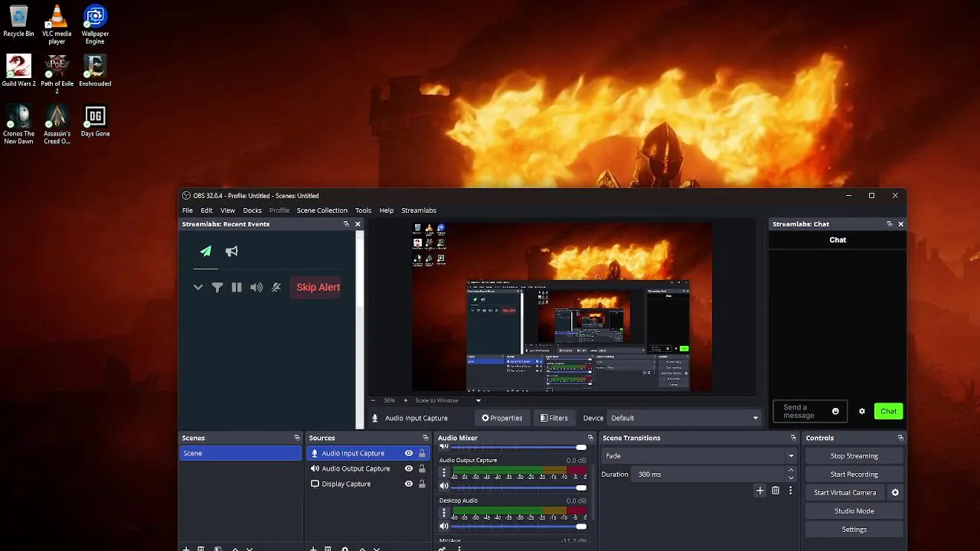This screenshot has width=980, height=551.
Task: Click the Audio Output Capture volume slider
Action: 518,487
